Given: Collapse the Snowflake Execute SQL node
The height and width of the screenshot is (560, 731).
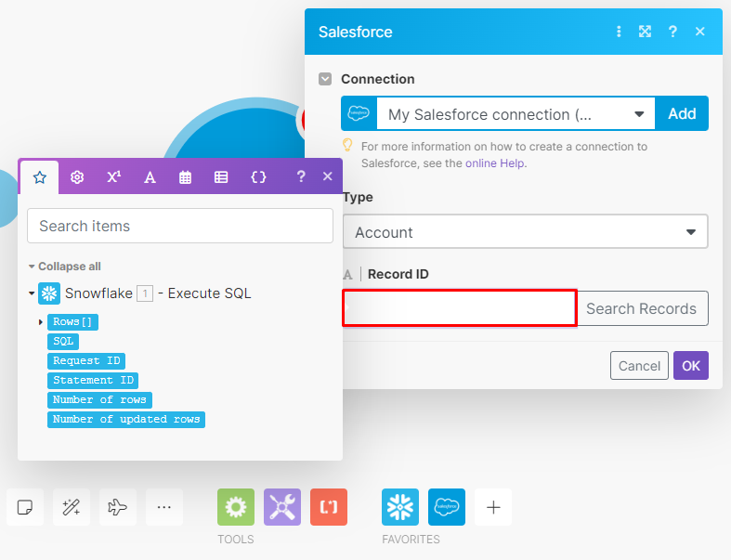Looking at the screenshot, I should [32, 293].
